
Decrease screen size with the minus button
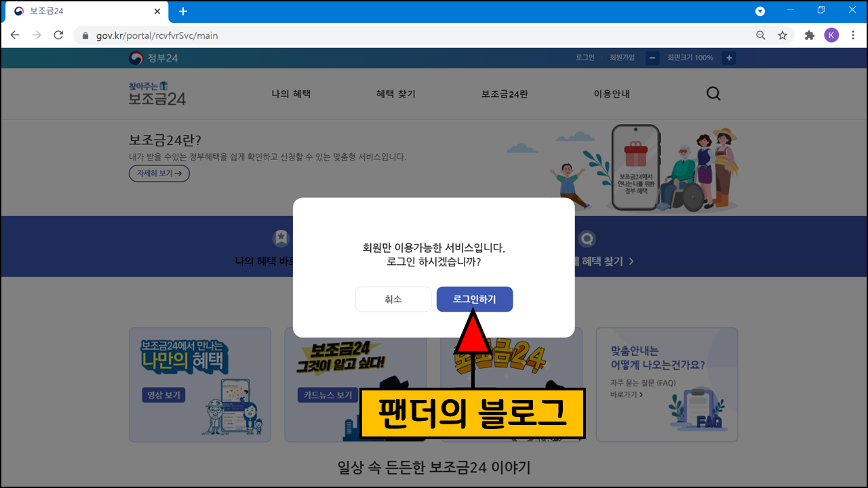pyautogui.click(x=652, y=58)
